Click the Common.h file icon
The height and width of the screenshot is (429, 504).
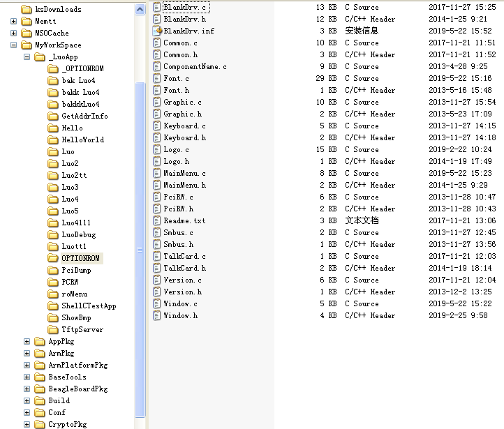coord(156,54)
